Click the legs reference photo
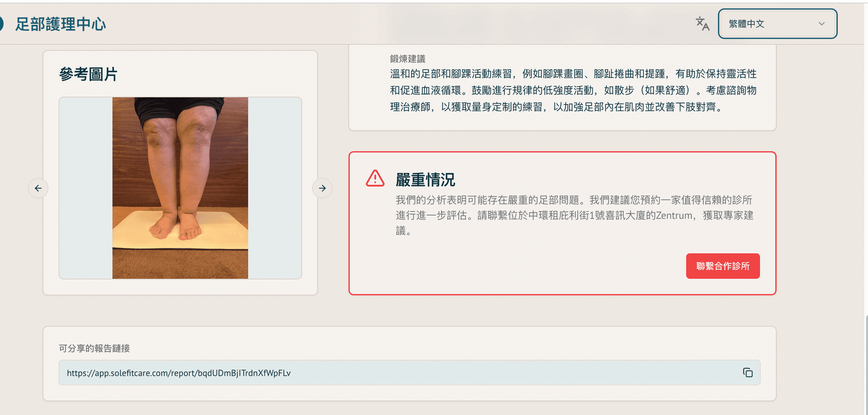Screen dimensions: 868x415 click(x=180, y=188)
